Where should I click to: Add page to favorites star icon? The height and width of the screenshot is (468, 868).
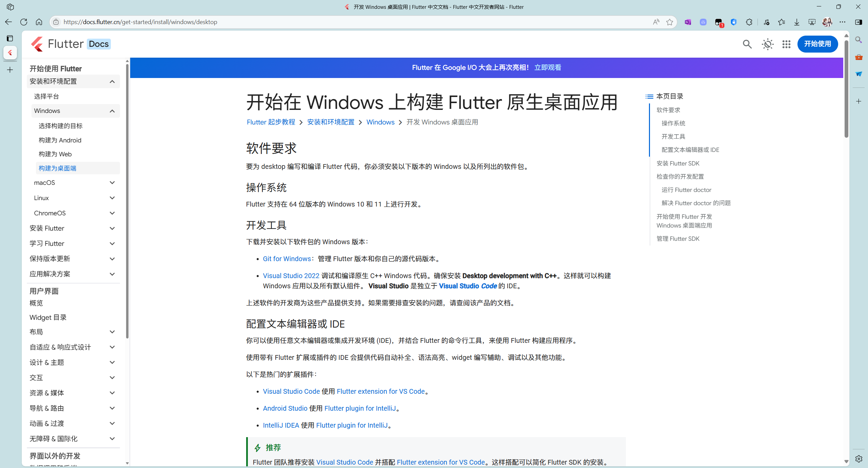tap(670, 22)
